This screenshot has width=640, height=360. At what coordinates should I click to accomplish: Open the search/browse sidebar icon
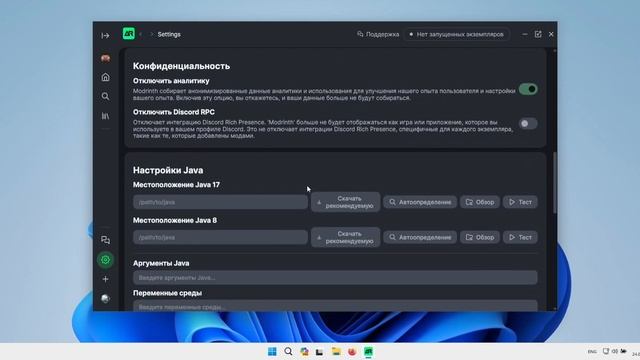(105, 96)
